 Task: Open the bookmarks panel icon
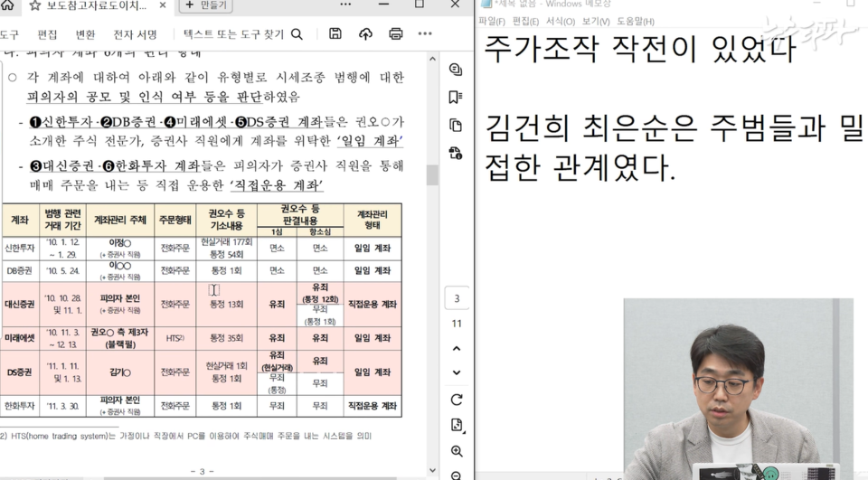456,98
